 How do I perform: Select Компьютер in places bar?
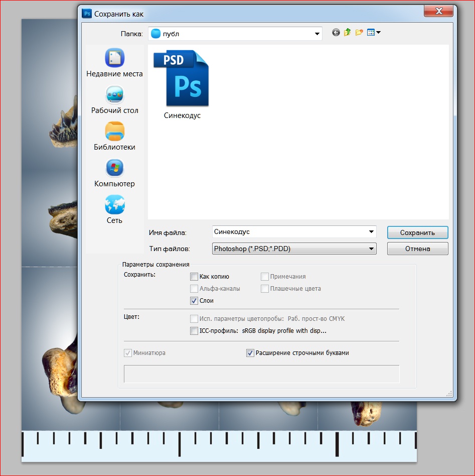coord(114,173)
